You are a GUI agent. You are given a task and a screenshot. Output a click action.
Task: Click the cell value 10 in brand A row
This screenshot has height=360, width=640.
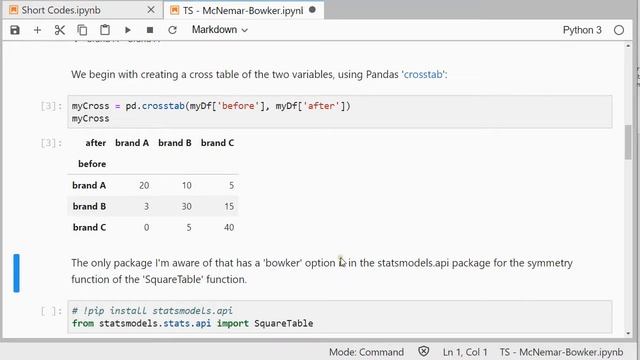point(187,185)
